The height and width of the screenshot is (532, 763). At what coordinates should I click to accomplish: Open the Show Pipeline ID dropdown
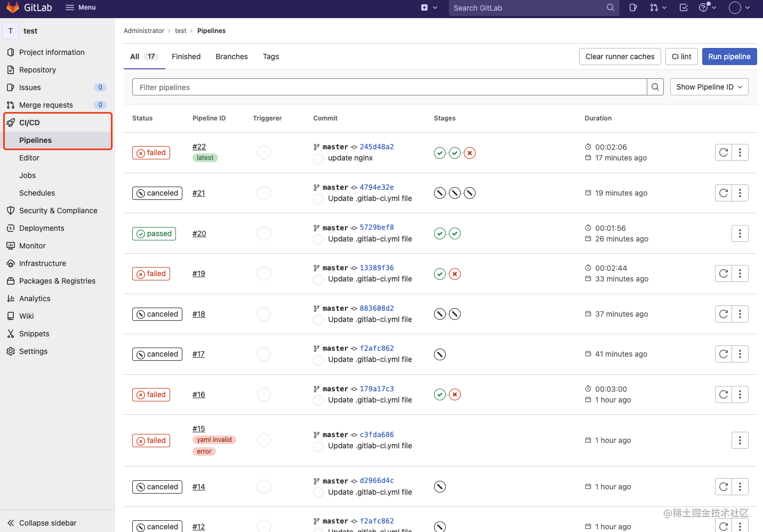tap(709, 87)
